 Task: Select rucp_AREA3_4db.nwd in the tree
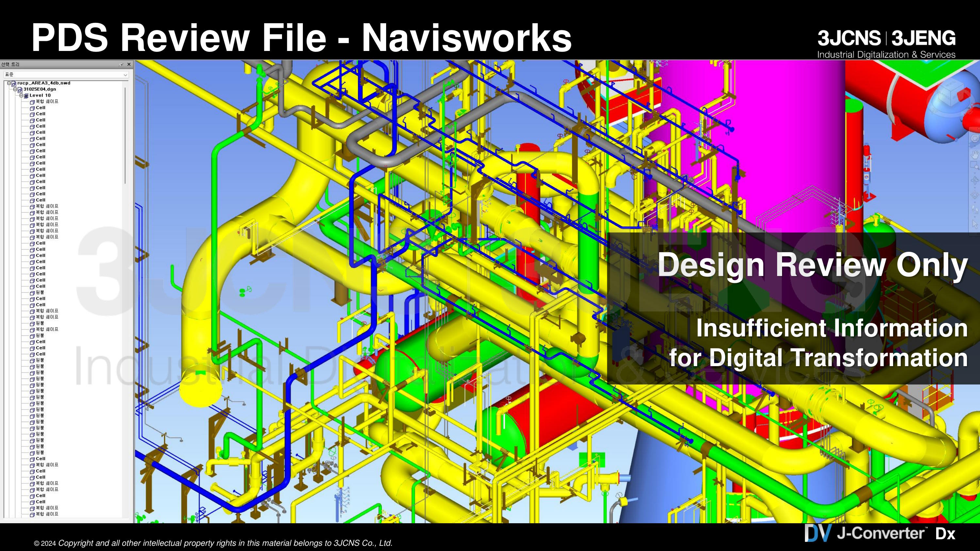tap(44, 83)
